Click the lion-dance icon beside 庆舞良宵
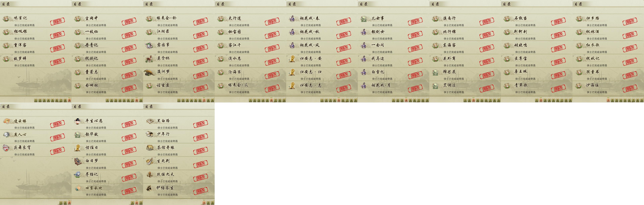644x205 pixels. coord(6,148)
